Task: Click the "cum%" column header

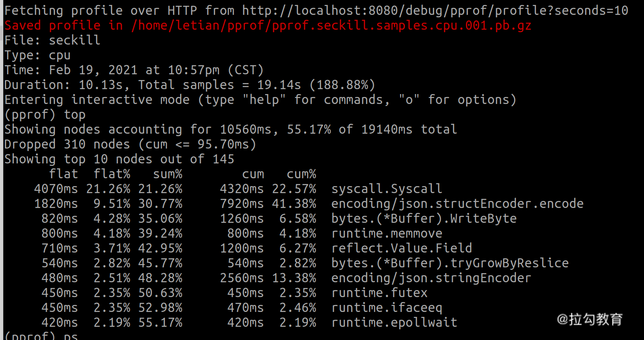Action: (x=301, y=174)
